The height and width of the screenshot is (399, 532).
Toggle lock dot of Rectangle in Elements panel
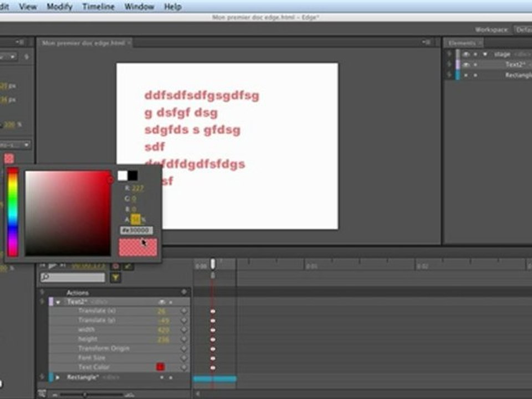(475, 75)
